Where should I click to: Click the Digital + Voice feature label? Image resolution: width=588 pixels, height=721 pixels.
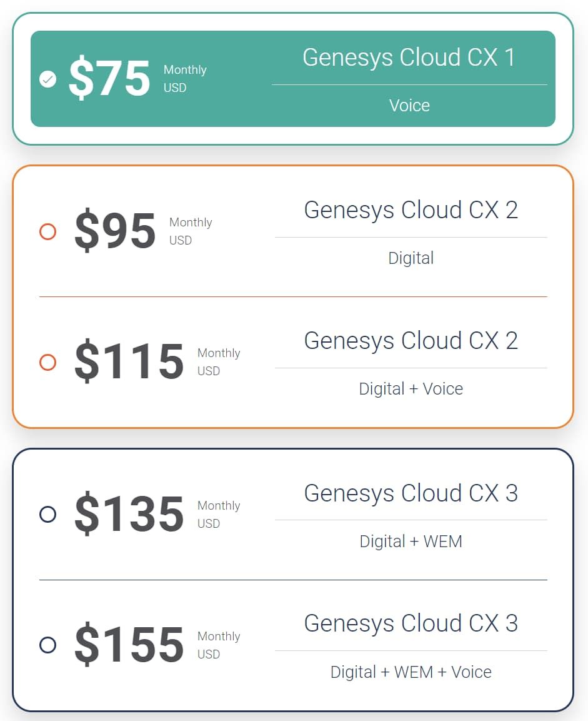411,388
